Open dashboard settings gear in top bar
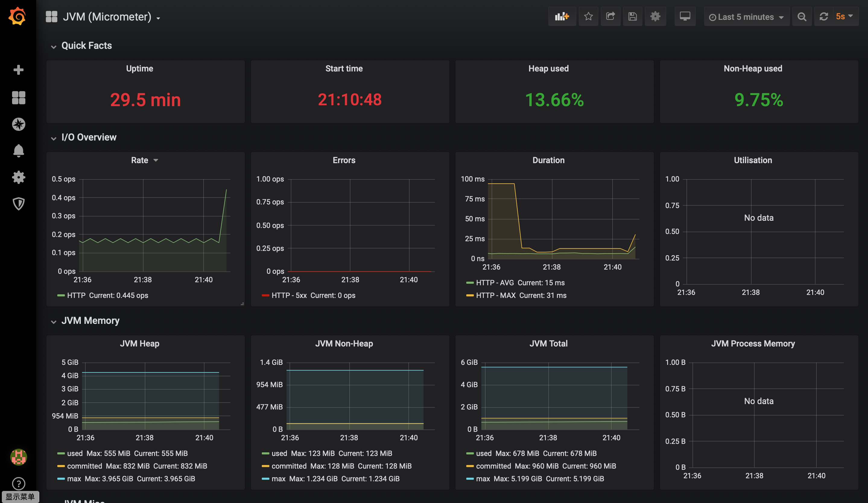Screen dimensions: 868x503 655,17
